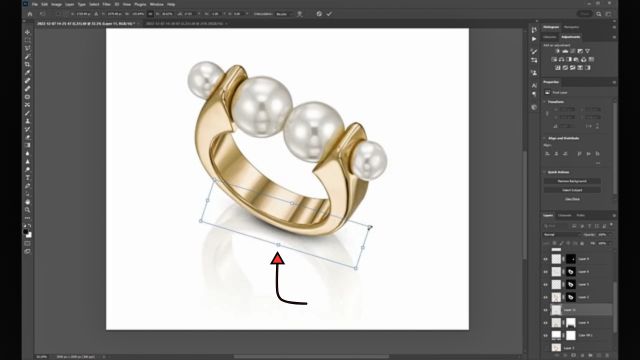Open the Image menu
Image resolution: width=640 pixels, height=360 pixels.
[x=56, y=4]
